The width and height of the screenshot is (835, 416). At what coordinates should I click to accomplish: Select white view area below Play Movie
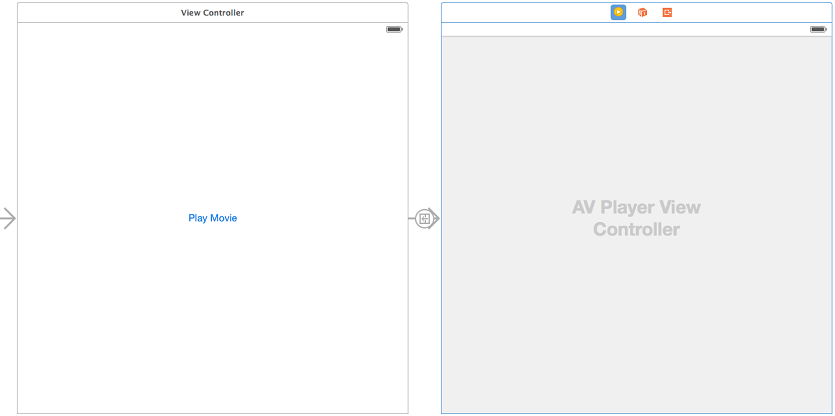212,320
